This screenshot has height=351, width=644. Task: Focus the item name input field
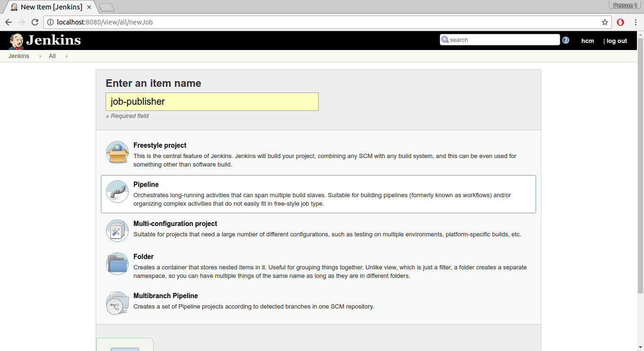[212, 102]
